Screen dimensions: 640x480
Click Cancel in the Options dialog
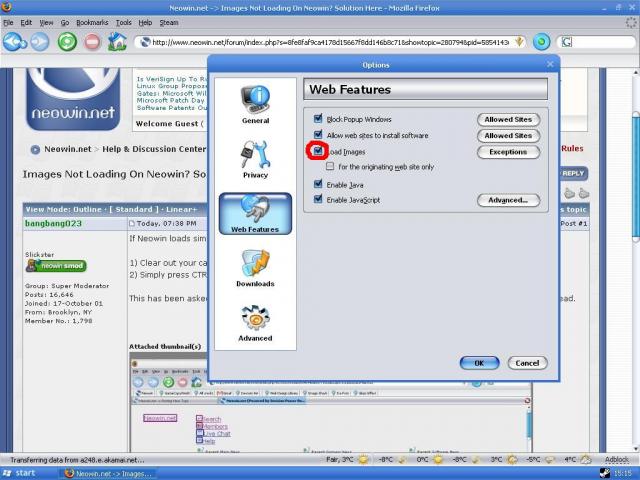pyautogui.click(x=527, y=363)
